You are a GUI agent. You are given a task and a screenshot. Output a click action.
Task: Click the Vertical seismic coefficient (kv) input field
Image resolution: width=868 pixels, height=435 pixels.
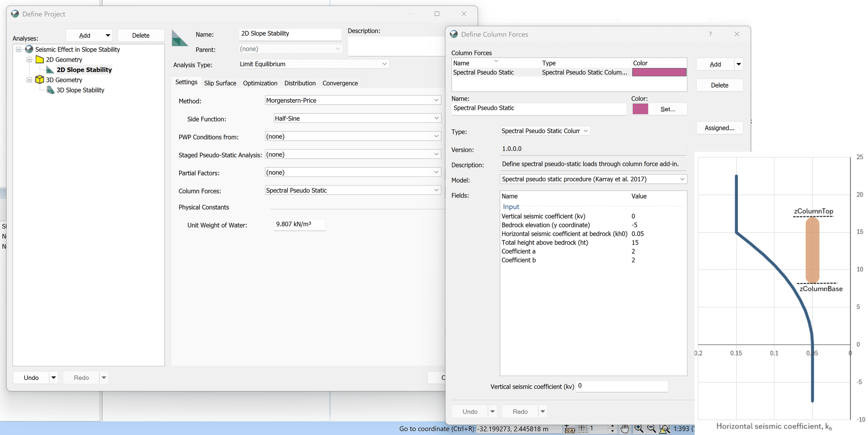[x=622, y=386]
